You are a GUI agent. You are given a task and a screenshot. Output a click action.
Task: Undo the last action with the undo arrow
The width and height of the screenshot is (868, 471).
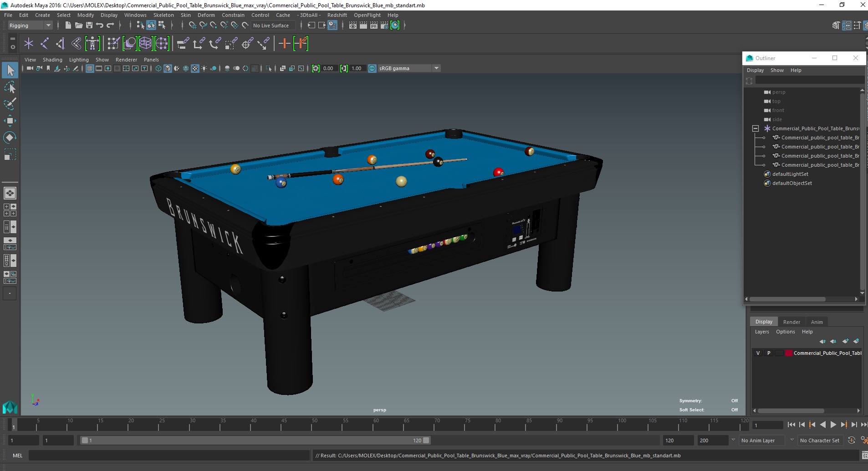click(x=100, y=26)
